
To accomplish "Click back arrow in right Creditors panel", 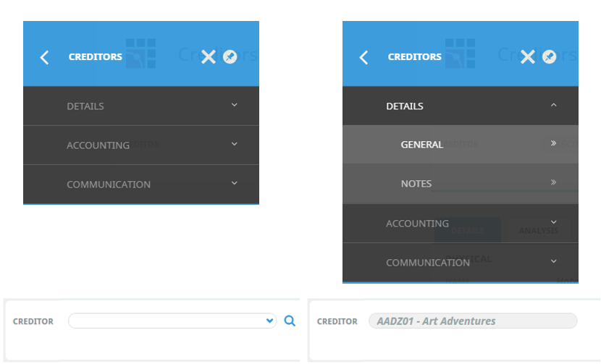I will click(x=364, y=57).
